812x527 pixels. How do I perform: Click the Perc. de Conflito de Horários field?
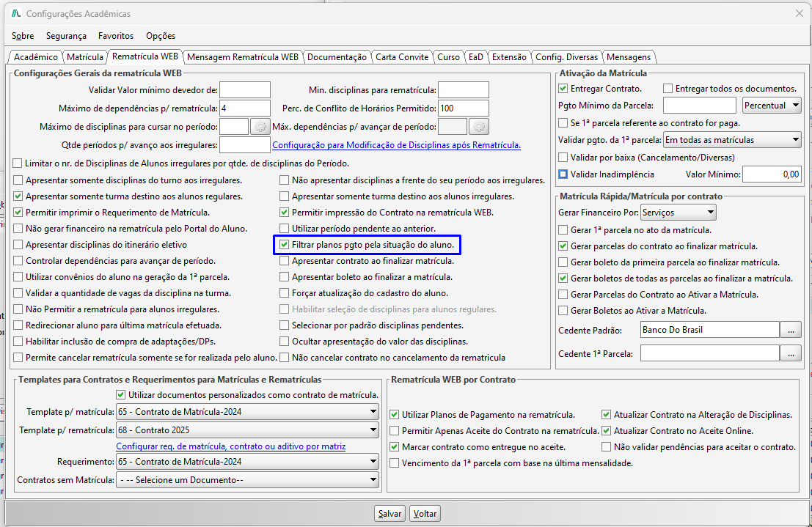464,108
